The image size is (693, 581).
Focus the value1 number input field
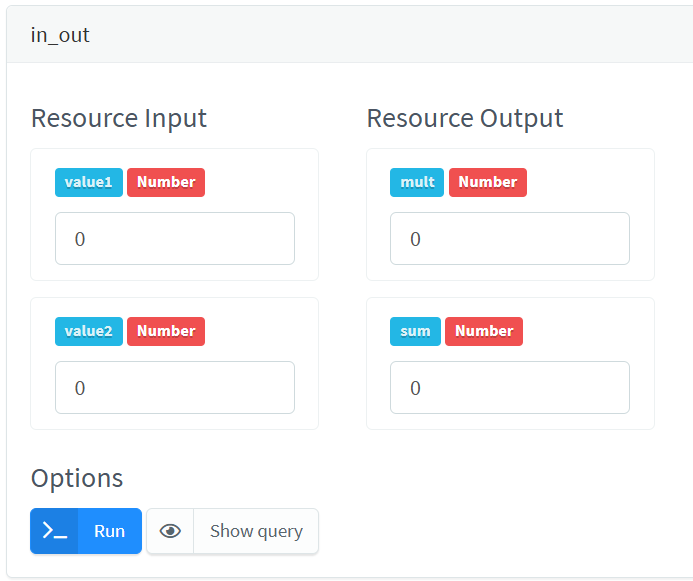175,239
